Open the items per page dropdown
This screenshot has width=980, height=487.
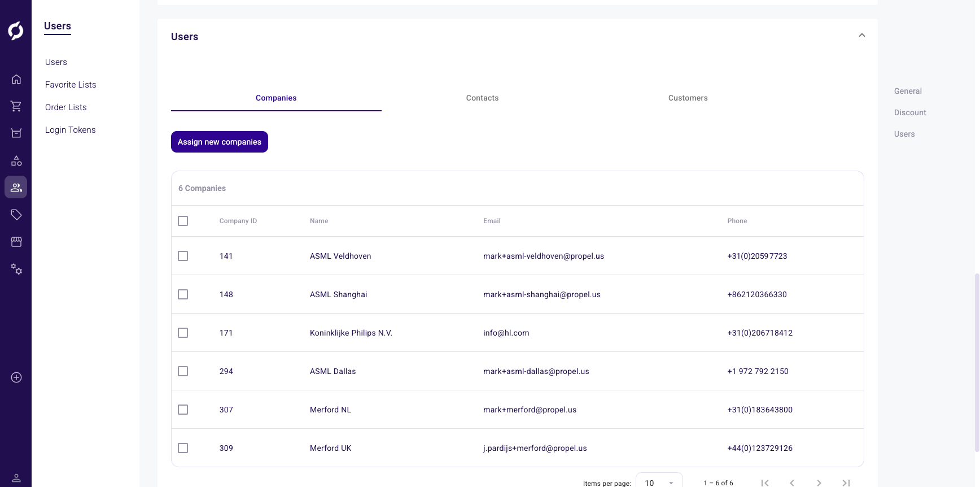pos(659,482)
